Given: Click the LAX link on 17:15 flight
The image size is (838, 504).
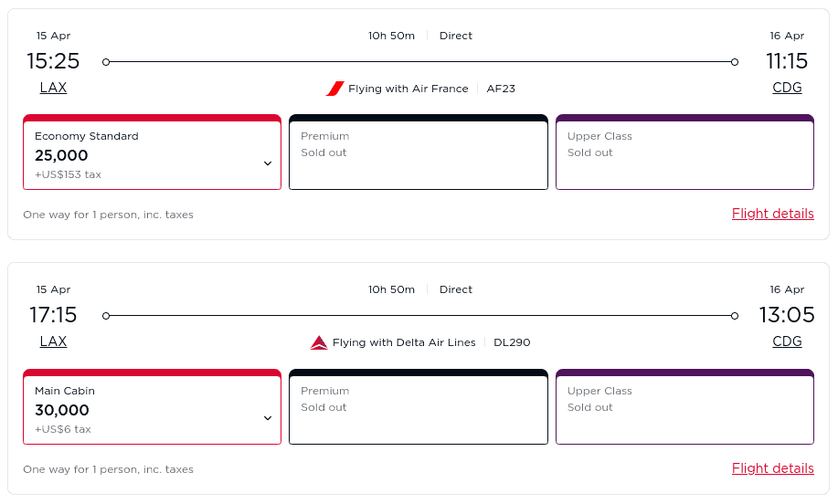Looking at the screenshot, I should (x=53, y=341).
